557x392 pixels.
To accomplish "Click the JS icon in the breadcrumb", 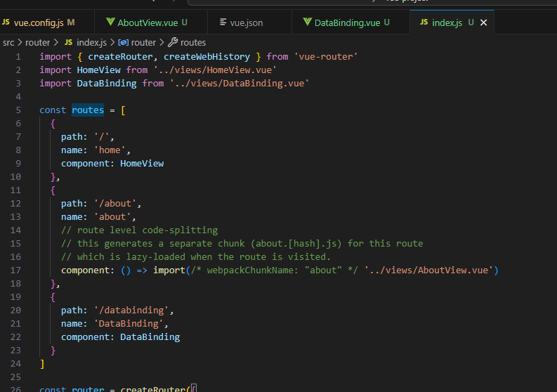I will pyautogui.click(x=69, y=43).
